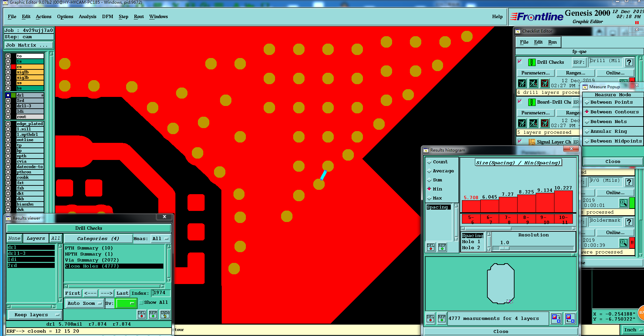Click the histogram export-down icon
The width and height of the screenshot is (644, 336).
(x=556, y=318)
